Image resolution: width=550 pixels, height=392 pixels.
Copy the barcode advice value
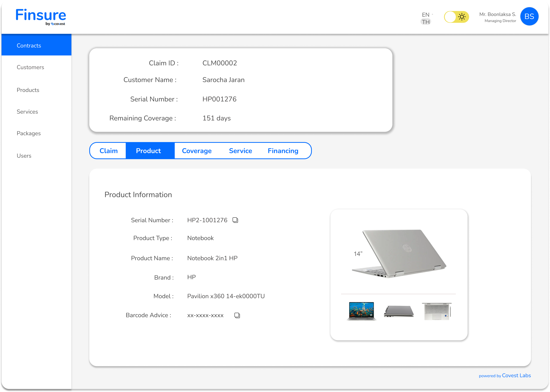click(x=237, y=315)
